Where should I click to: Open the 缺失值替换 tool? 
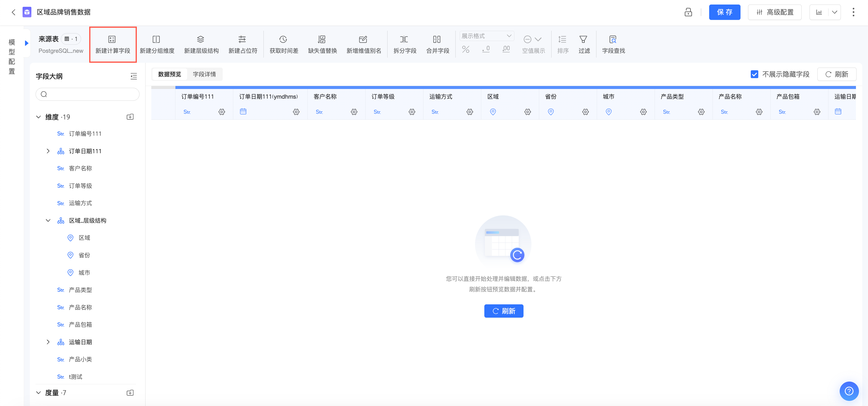[x=322, y=45]
